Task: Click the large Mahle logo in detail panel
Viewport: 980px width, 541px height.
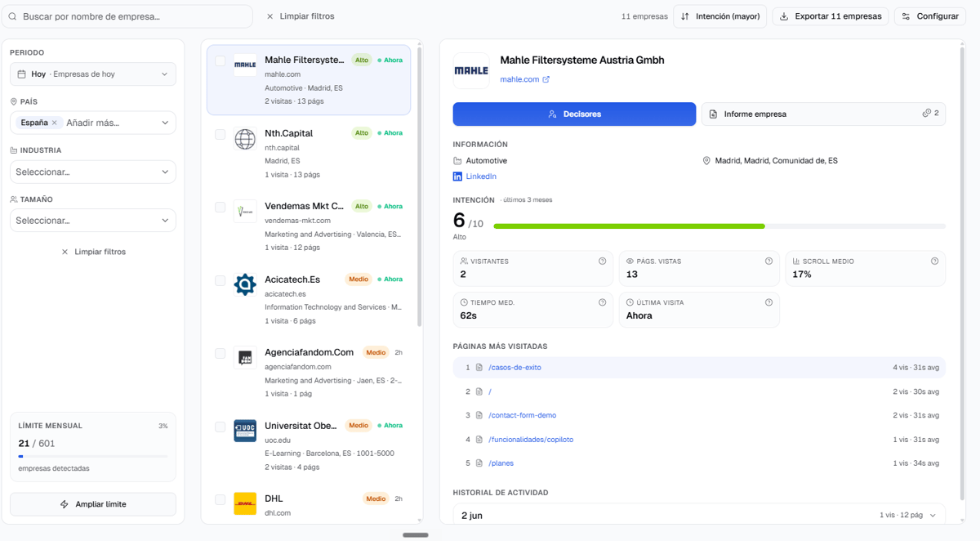Action: point(471,71)
